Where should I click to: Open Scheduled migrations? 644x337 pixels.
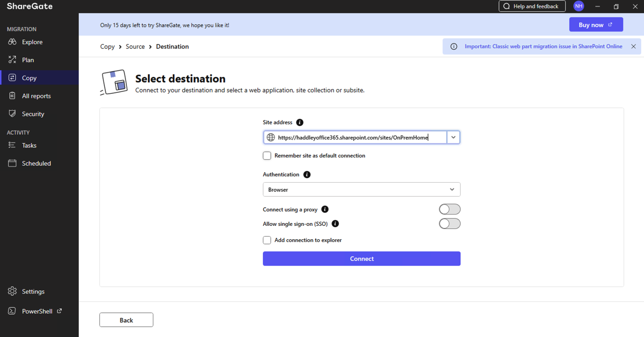pos(39,163)
